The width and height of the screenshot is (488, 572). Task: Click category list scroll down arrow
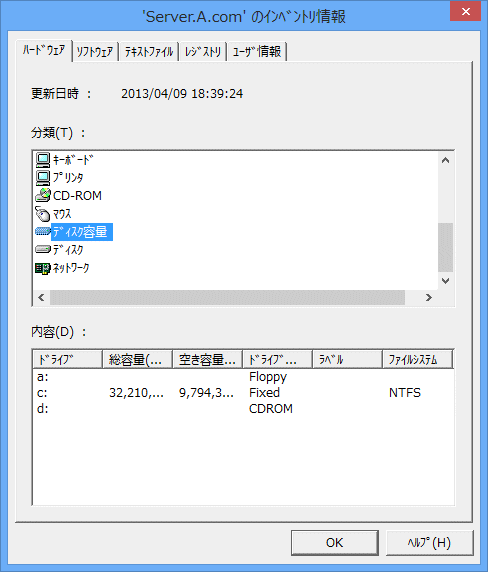(x=445, y=281)
